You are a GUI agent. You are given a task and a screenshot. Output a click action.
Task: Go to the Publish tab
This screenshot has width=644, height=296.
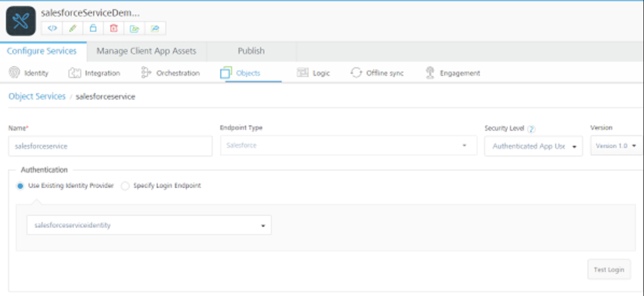pyautogui.click(x=251, y=51)
